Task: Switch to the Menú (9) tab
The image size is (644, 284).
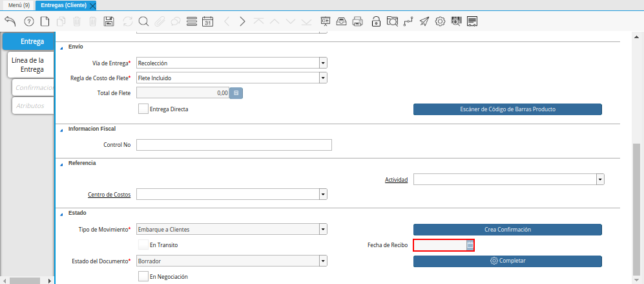Action: (x=19, y=5)
